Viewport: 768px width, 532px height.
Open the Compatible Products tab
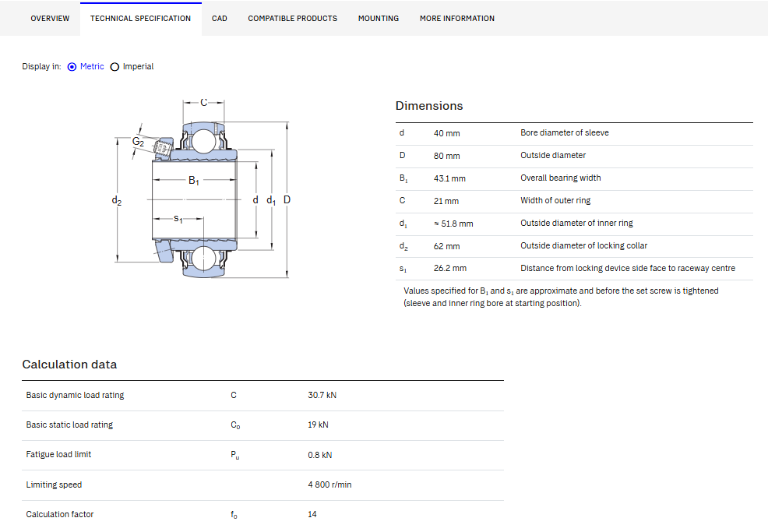click(292, 19)
